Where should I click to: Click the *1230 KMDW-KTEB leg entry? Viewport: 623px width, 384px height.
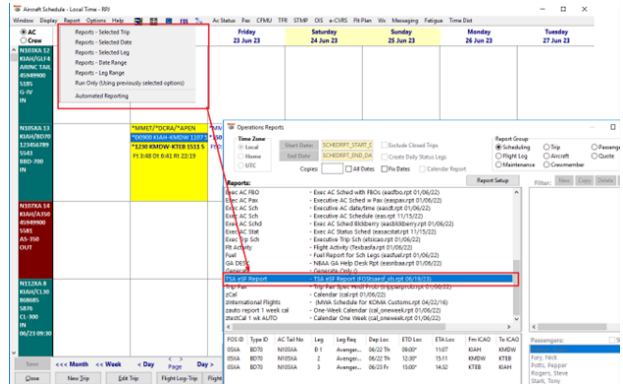[x=169, y=147]
